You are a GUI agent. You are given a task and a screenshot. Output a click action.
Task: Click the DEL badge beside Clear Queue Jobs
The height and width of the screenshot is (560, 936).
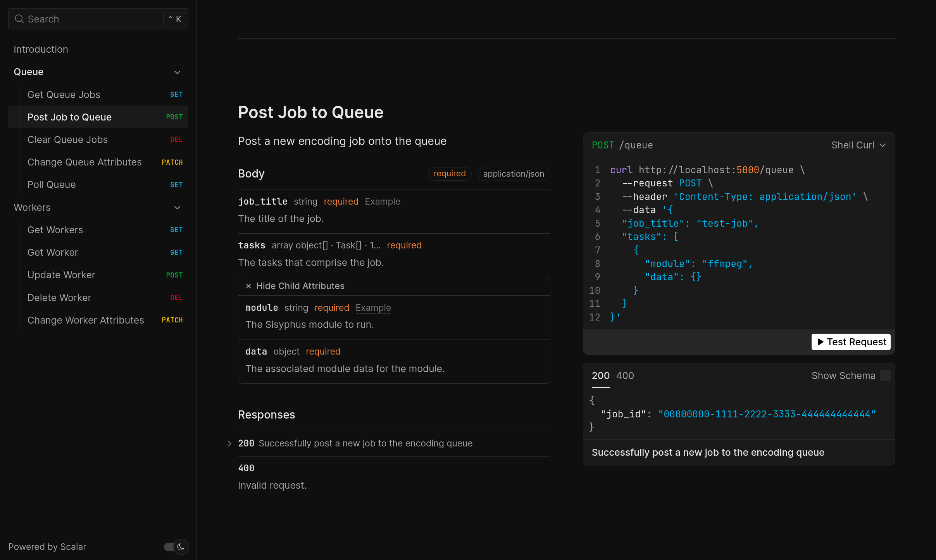point(176,140)
